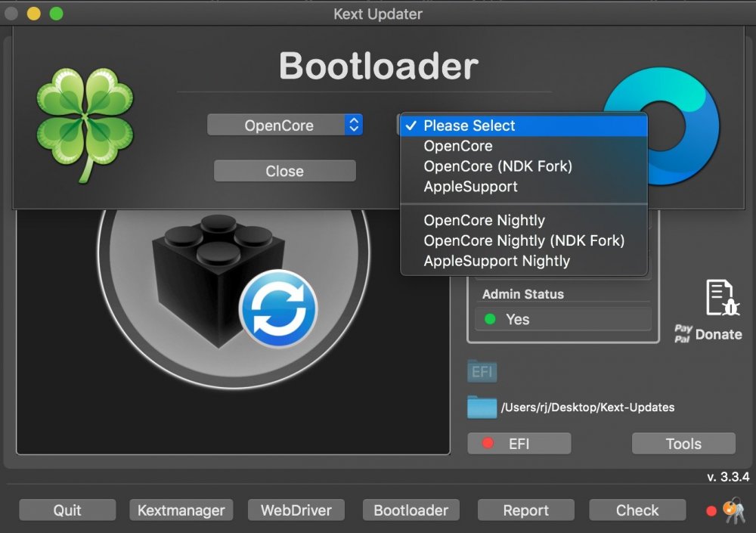Screen dimensions: 756x533
Task: Choose OpenCore Nightly option
Action: click(x=524, y=220)
